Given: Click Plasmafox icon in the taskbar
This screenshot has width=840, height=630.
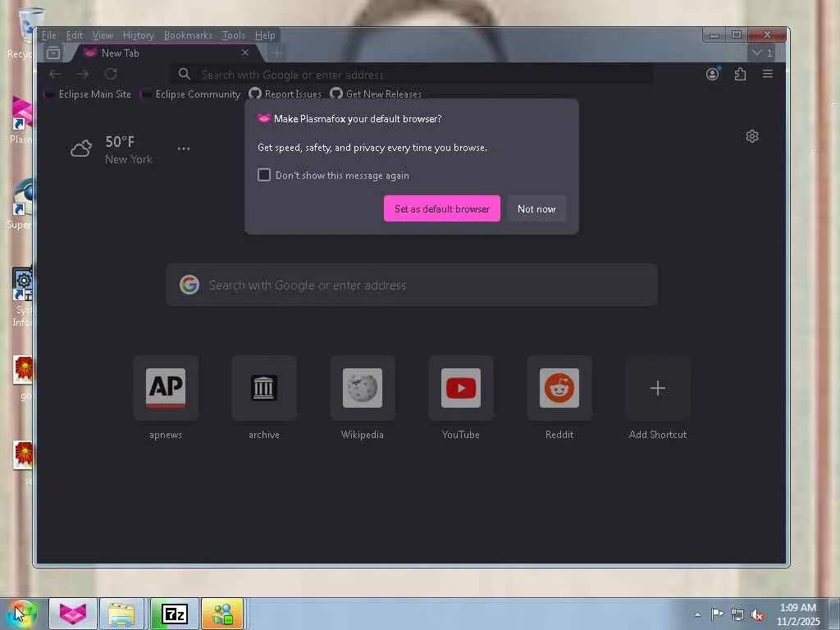Looking at the screenshot, I should (x=73, y=614).
